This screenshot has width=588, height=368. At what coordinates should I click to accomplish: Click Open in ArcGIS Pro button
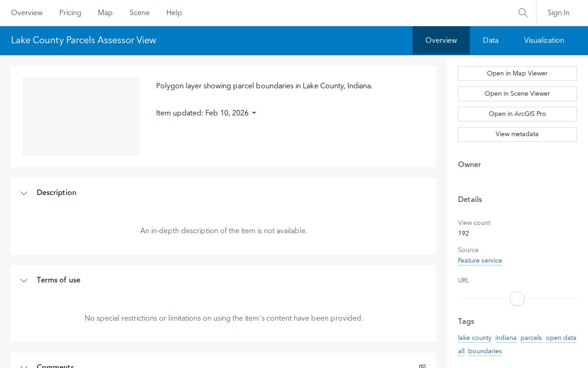(517, 114)
